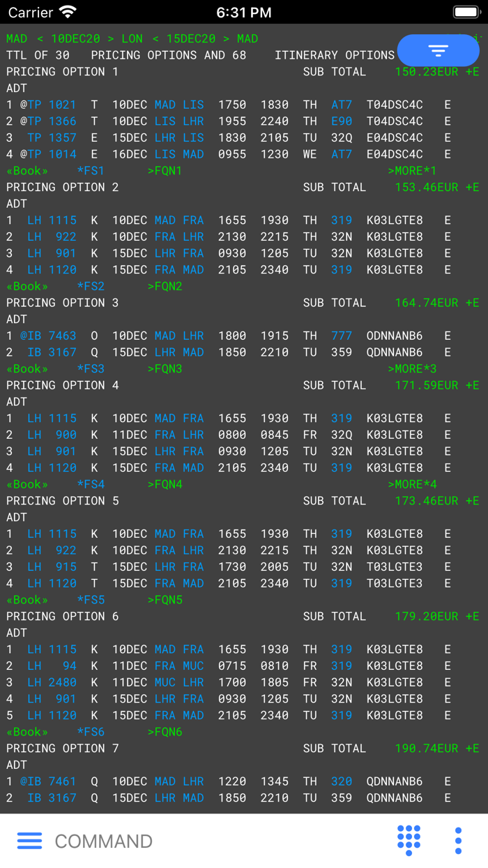488x868 pixels.
Task: Open the hamburger menu icon
Action: coord(29,841)
